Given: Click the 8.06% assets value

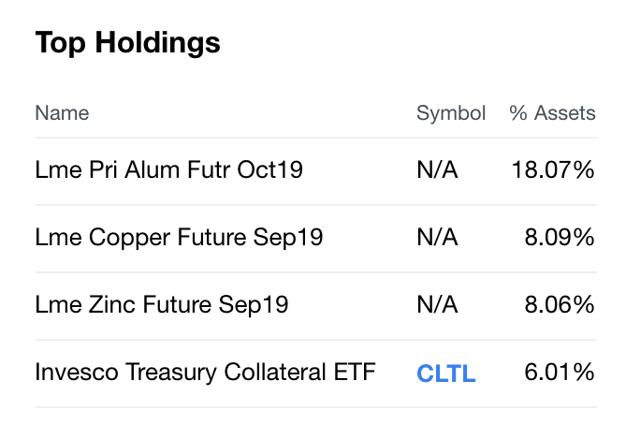Looking at the screenshot, I should [x=559, y=305].
